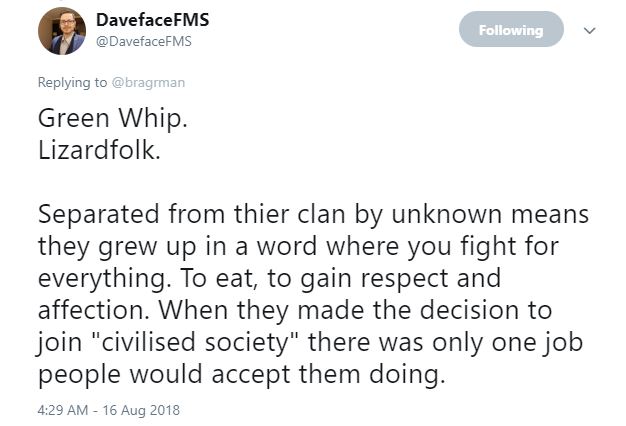Toggle the Following button
Viewport: 626px width, 426px height.
[x=510, y=30]
